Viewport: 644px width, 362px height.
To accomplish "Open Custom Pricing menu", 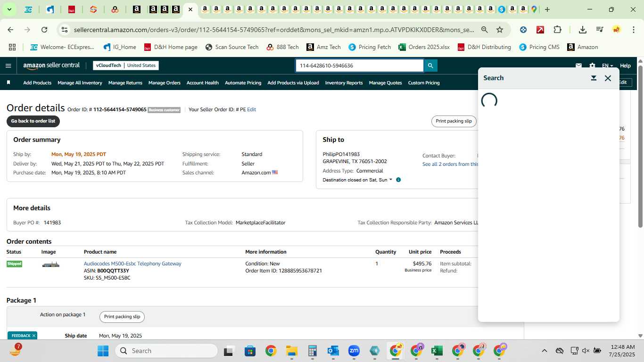I will pos(424,82).
